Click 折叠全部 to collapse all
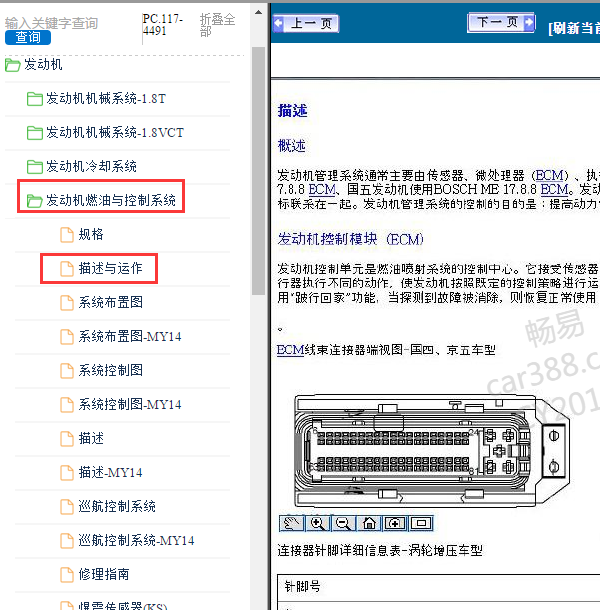Viewport: 600px width, 610px height. pyautogui.click(x=217, y=24)
